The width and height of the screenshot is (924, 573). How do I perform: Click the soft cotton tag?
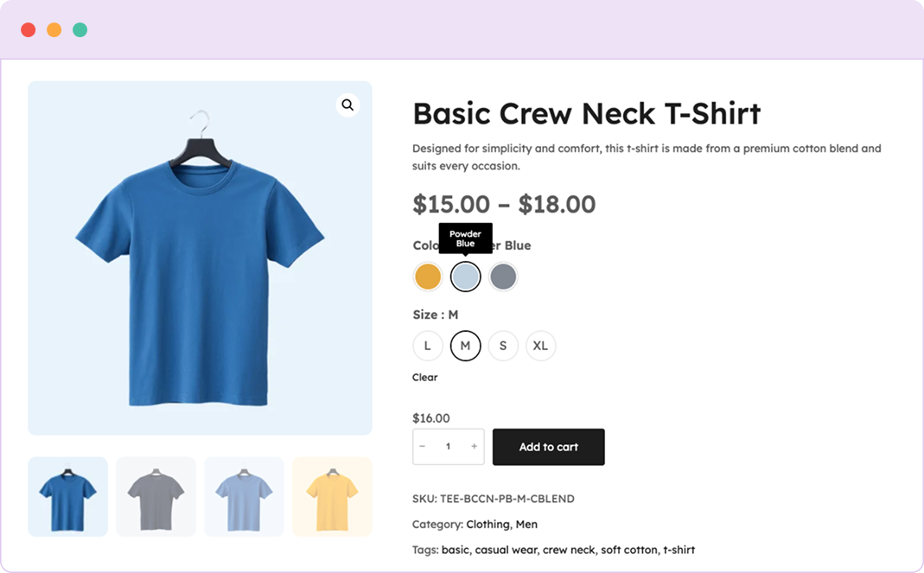tap(630, 549)
